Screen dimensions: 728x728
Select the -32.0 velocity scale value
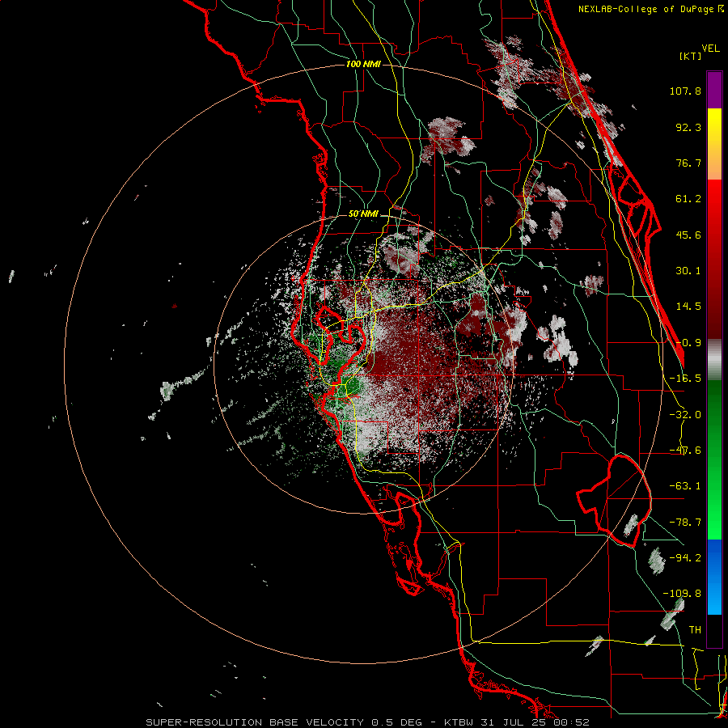(x=685, y=415)
